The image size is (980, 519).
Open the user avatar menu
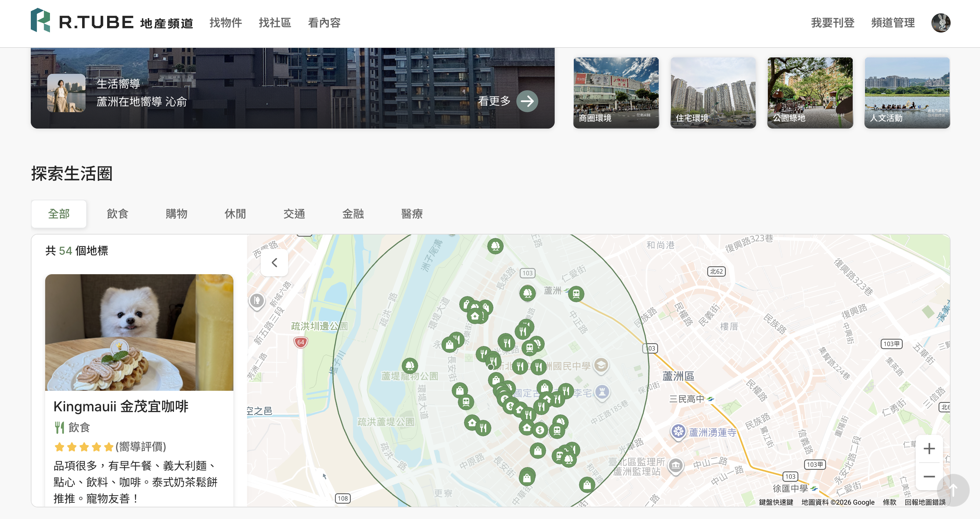tap(940, 23)
